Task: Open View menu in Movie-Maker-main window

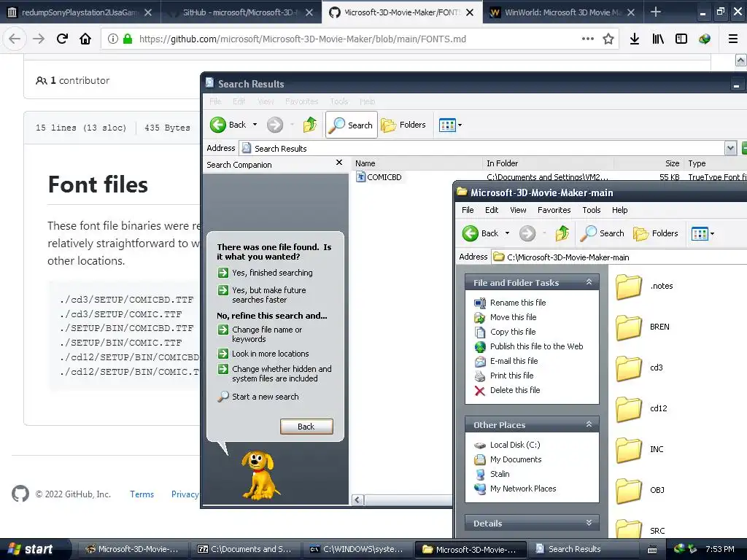Action: coord(519,210)
